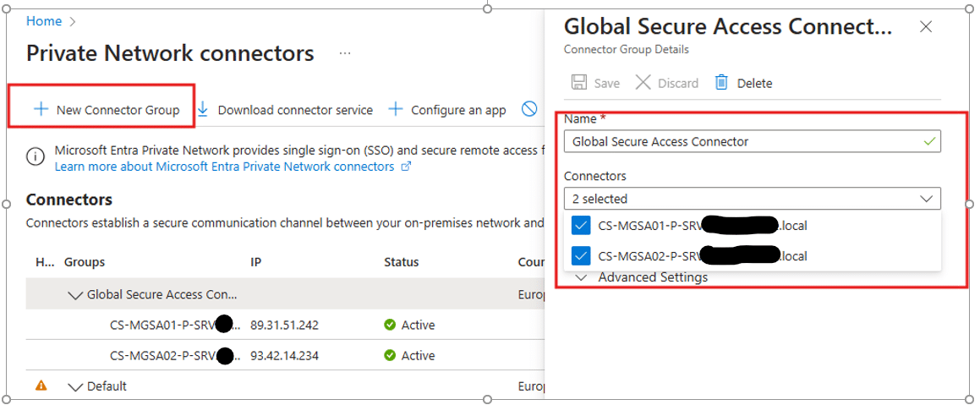The width and height of the screenshot is (980, 405).
Task: Open the ellipsis menu next to page title
Action: [345, 54]
